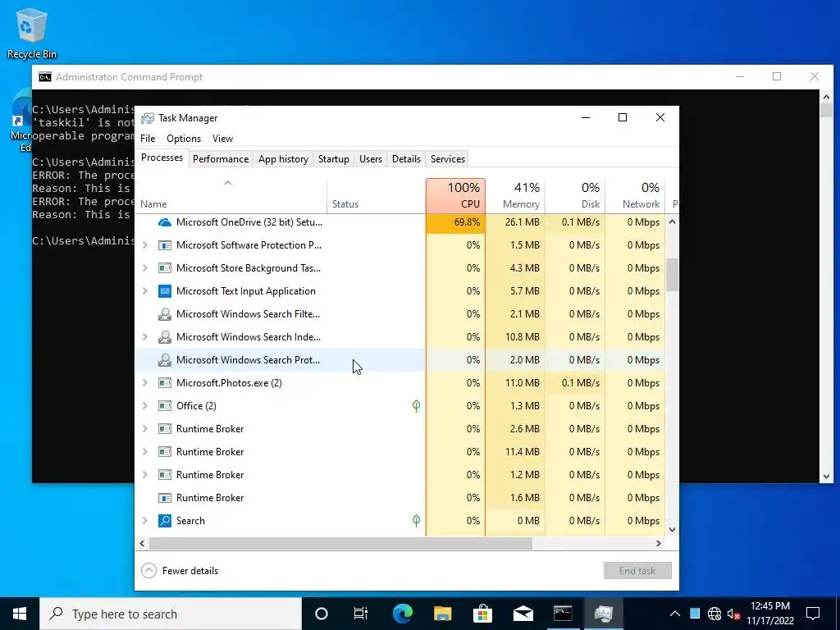Expand the Microsoft Store Background Task process
840x630 pixels.
pyautogui.click(x=144, y=268)
